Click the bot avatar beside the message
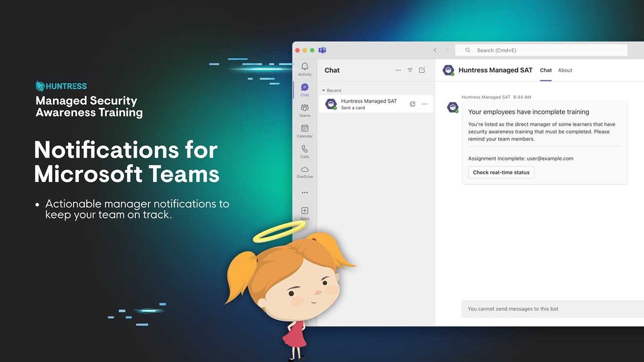Viewport: 644px width, 362px height. pos(453,107)
